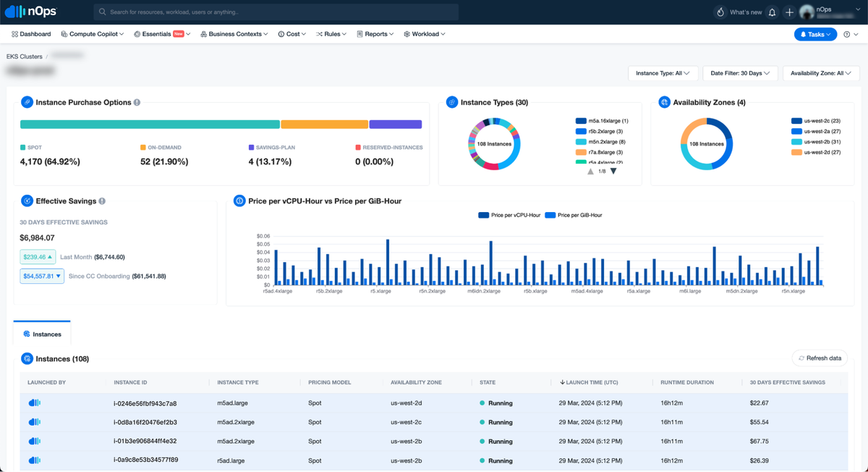The width and height of the screenshot is (868, 472).
Task: Select the Instances tab
Action: click(42, 334)
